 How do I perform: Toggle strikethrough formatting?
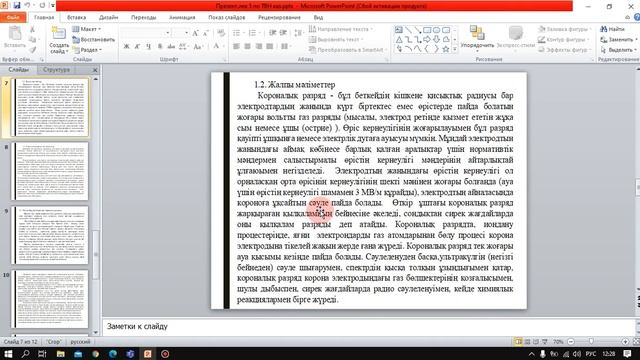(171, 47)
